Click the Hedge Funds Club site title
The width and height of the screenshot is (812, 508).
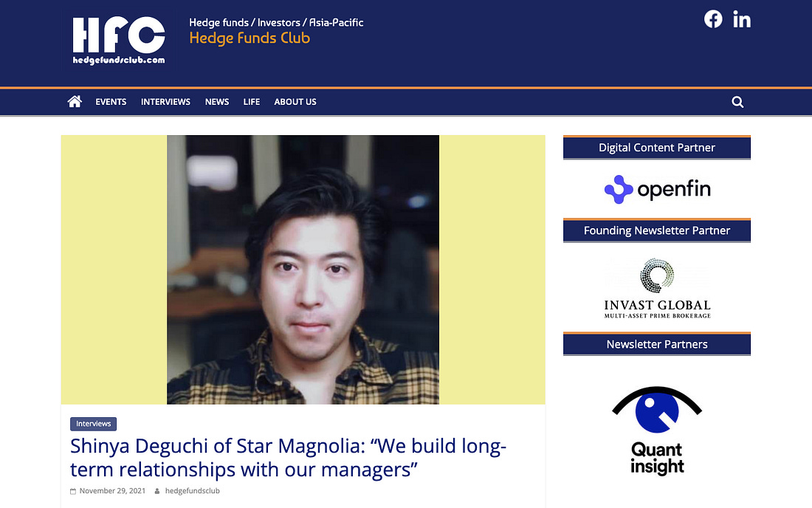tap(250, 38)
